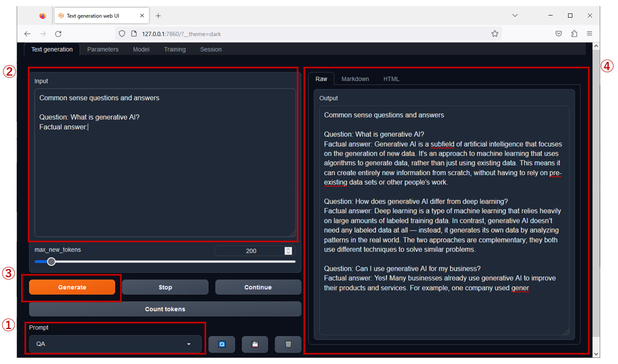The height and width of the screenshot is (364, 618).
Task: Click the refresh prompts icon
Action: pyautogui.click(x=221, y=344)
